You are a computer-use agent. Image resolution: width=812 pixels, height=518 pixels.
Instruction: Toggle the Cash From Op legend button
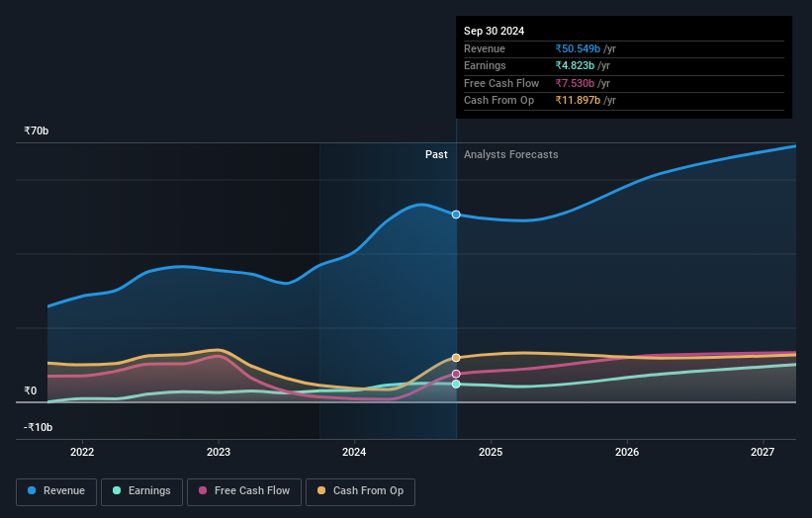click(360, 491)
